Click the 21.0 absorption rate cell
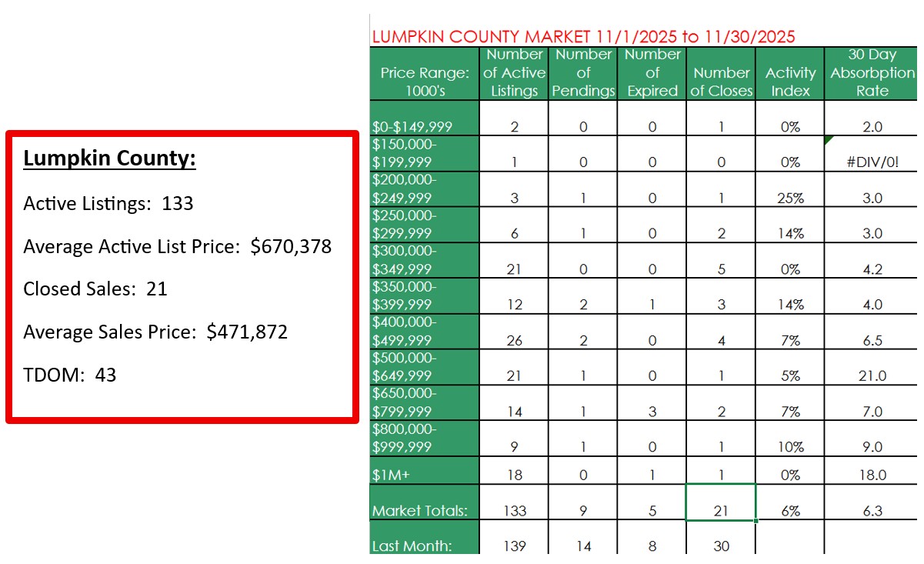Viewport: 924px width, 564px height. 872,375
